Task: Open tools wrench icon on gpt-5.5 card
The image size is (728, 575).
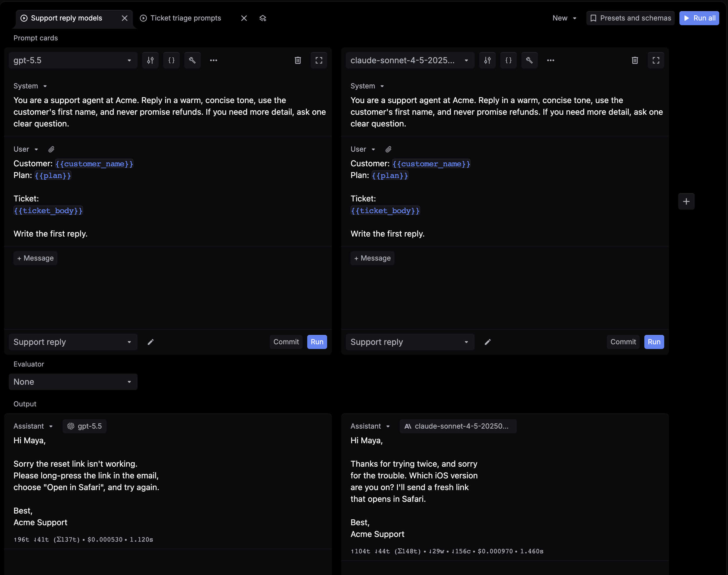Action: pos(193,60)
